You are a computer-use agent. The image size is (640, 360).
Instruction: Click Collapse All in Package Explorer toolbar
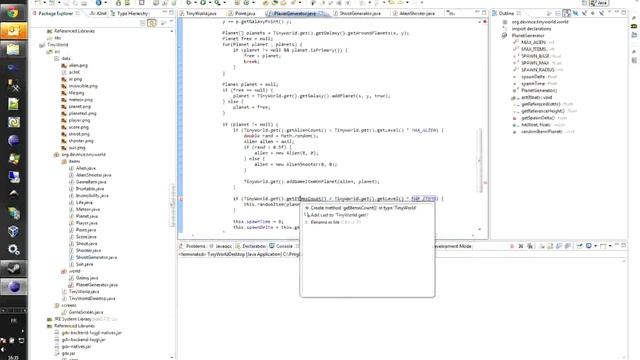142,23
